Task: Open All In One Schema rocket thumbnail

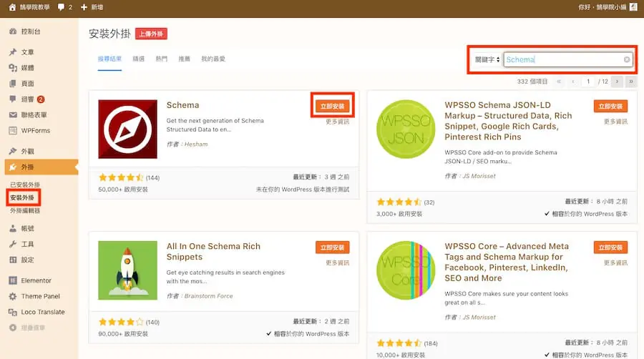Action: click(128, 270)
